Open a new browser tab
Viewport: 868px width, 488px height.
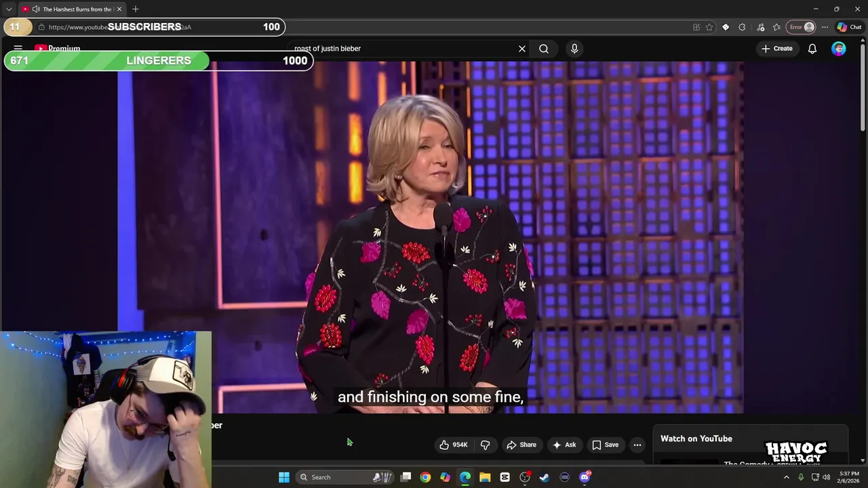point(136,9)
